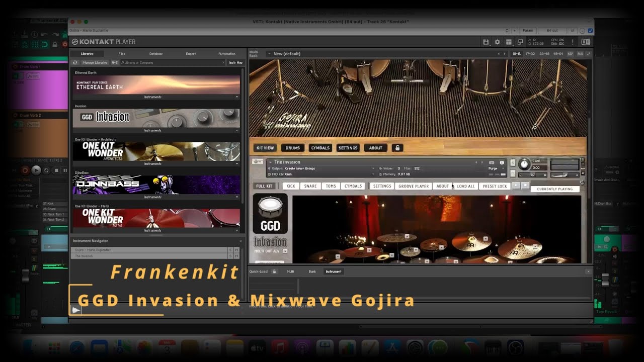Toggle quick-load lock icon
Screen dimensions: 644x362
(x=274, y=271)
